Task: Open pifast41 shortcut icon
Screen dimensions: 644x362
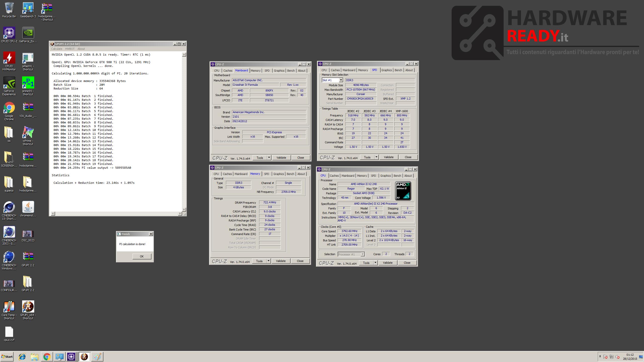Action: pyautogui.click(x=28, y=61)
